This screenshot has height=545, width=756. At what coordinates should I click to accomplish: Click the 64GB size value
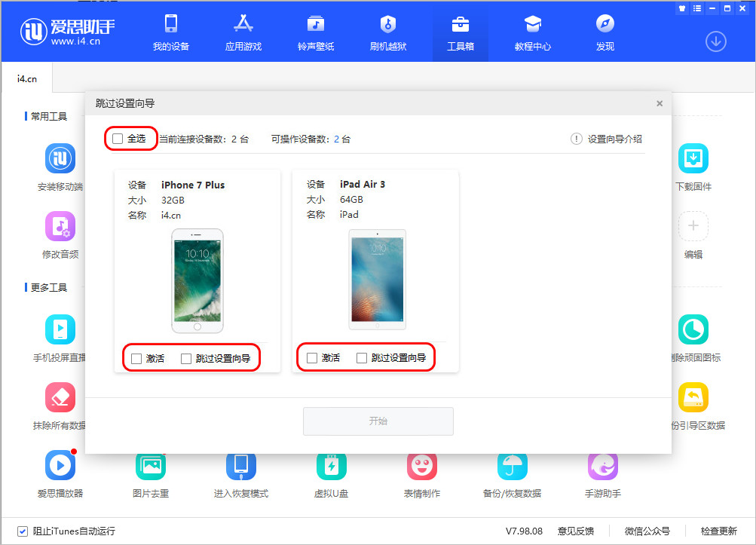click(x=351, y=199)
